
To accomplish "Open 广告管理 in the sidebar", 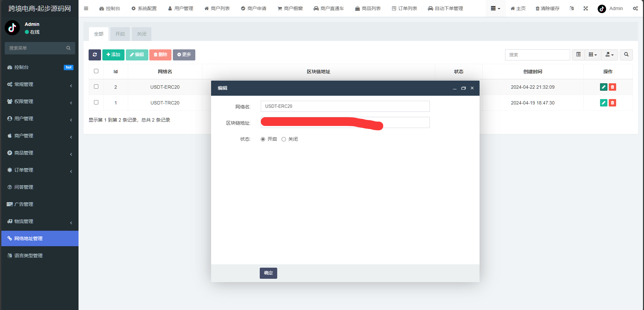I will click(x=40, y=204).
